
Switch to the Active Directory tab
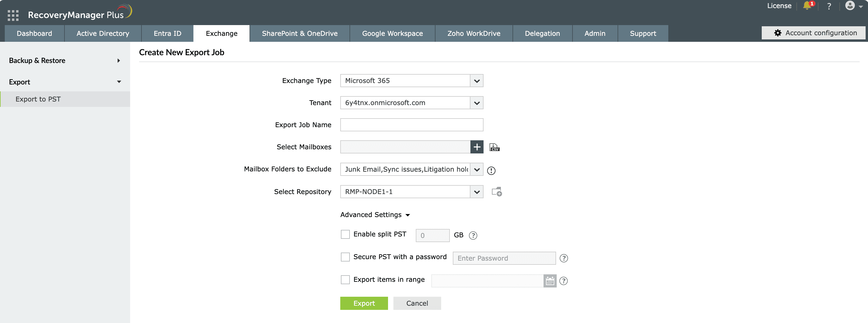[x=103, y=33]
